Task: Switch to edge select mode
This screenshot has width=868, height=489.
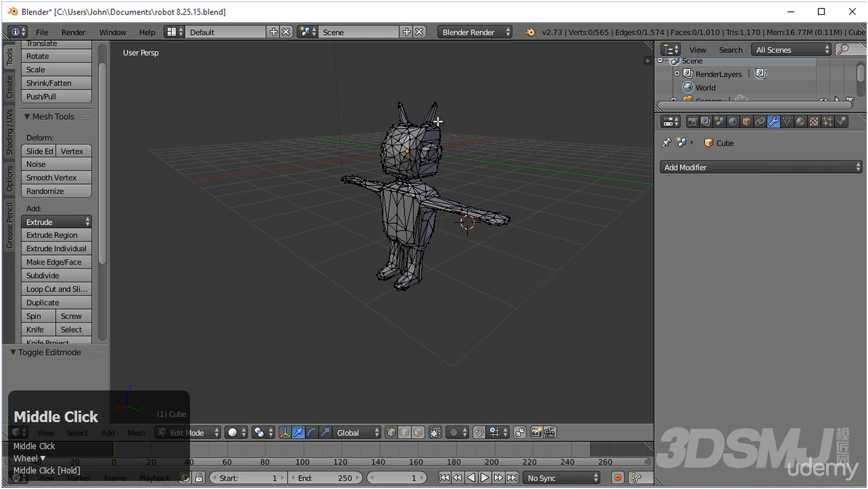Action: pos(404,432)
